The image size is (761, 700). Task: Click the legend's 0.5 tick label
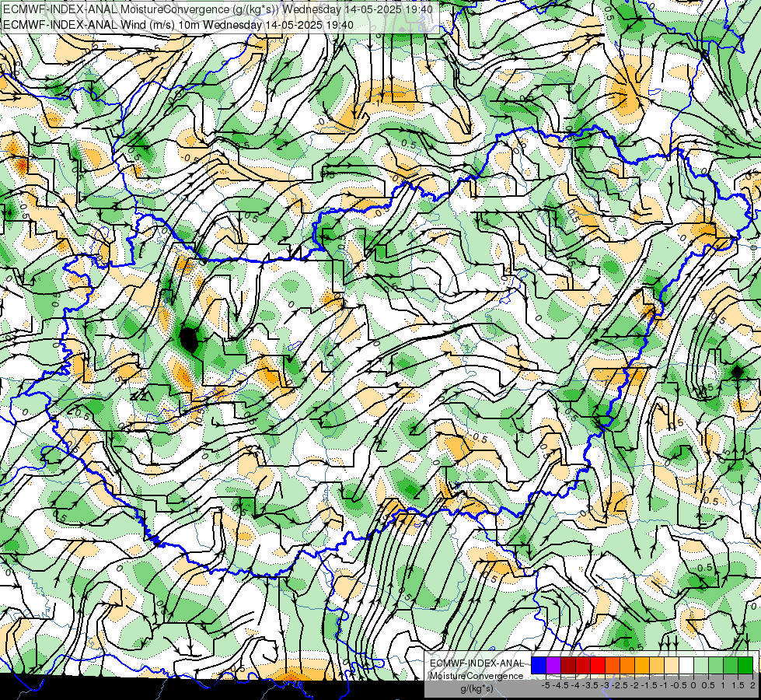click(708, 685)
